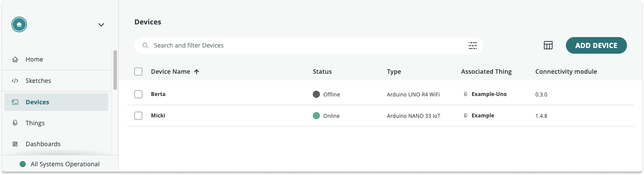Click the Sketches code icon in sidebar

pyautogui.click(x=15, y=81)
